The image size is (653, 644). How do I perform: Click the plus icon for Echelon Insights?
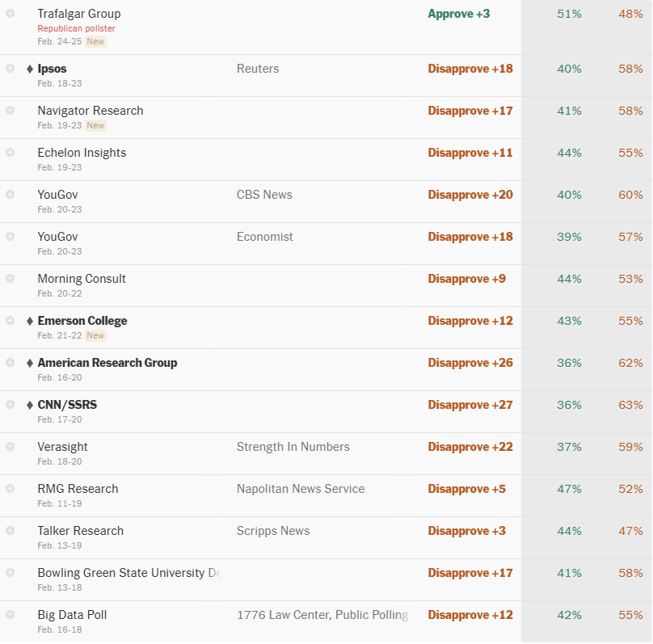point(10,152)
